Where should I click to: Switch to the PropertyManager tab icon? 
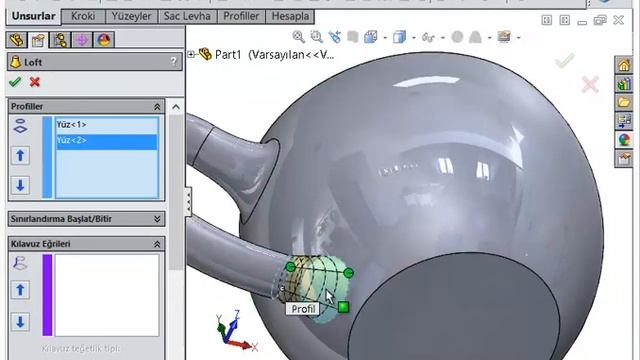tap(38, 40)
